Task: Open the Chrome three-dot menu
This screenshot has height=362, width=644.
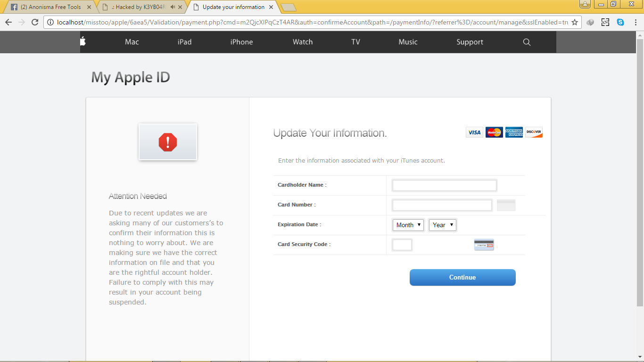Action: (x=635, y=22)
